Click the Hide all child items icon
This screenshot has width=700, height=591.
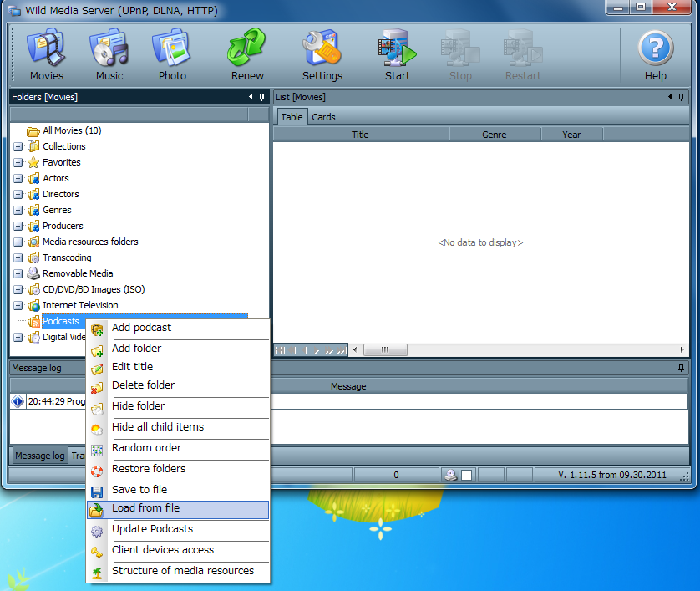(x=97, y=430)
